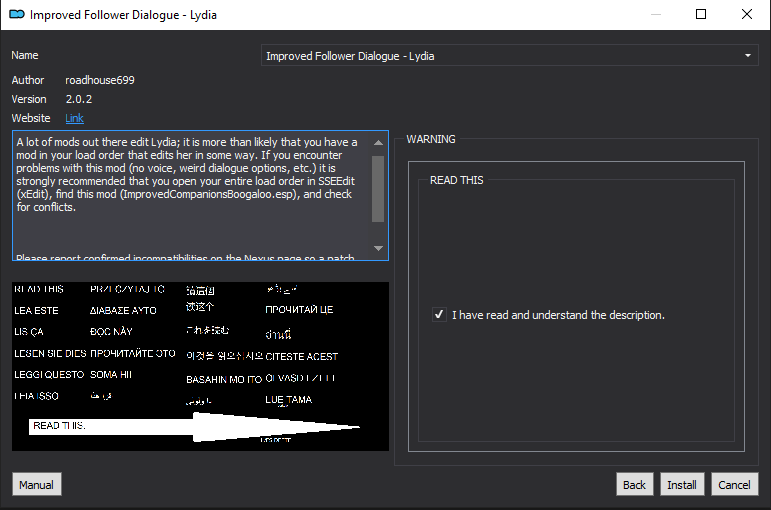Click the Name label
771x510 pixels.
tap(25, 55)
